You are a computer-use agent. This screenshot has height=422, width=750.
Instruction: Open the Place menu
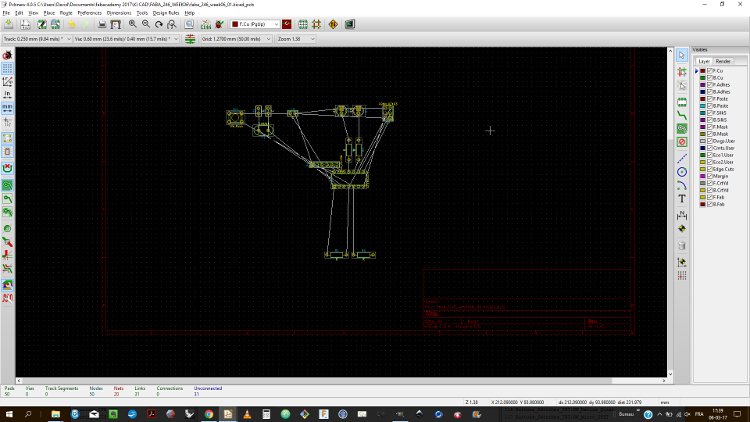tap(49, 13)
